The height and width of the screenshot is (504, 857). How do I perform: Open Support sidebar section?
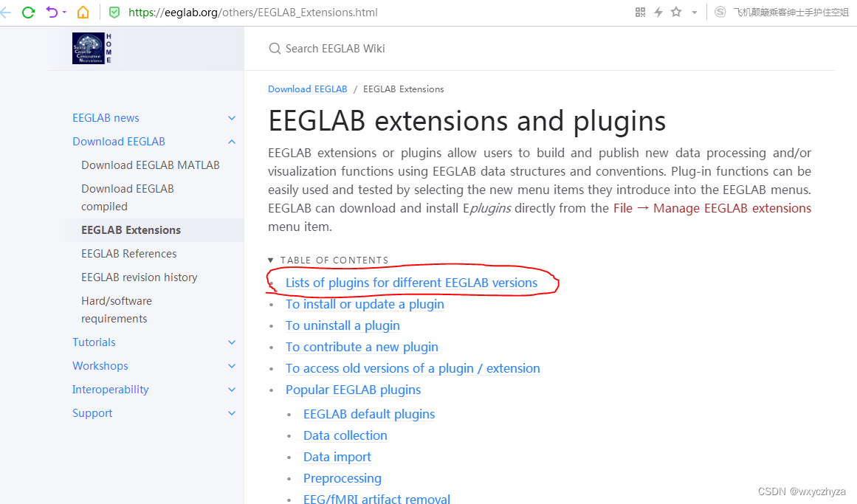tap(92, 413)
